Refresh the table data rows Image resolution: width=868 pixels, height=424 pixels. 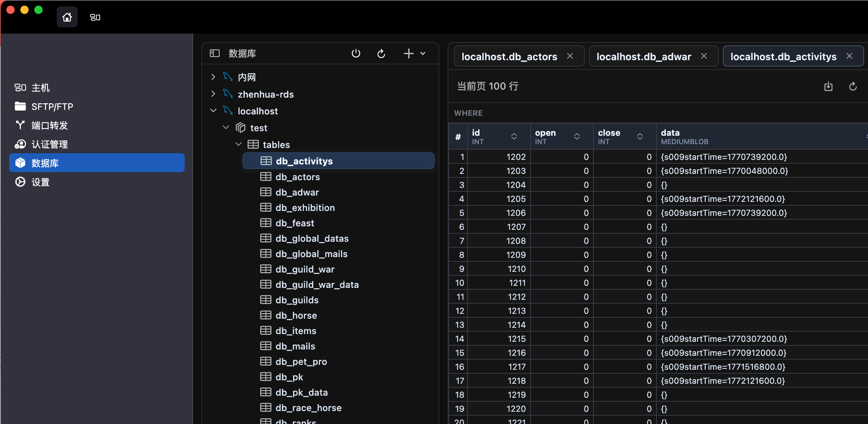pyautogui.click(x=853, y=86)
